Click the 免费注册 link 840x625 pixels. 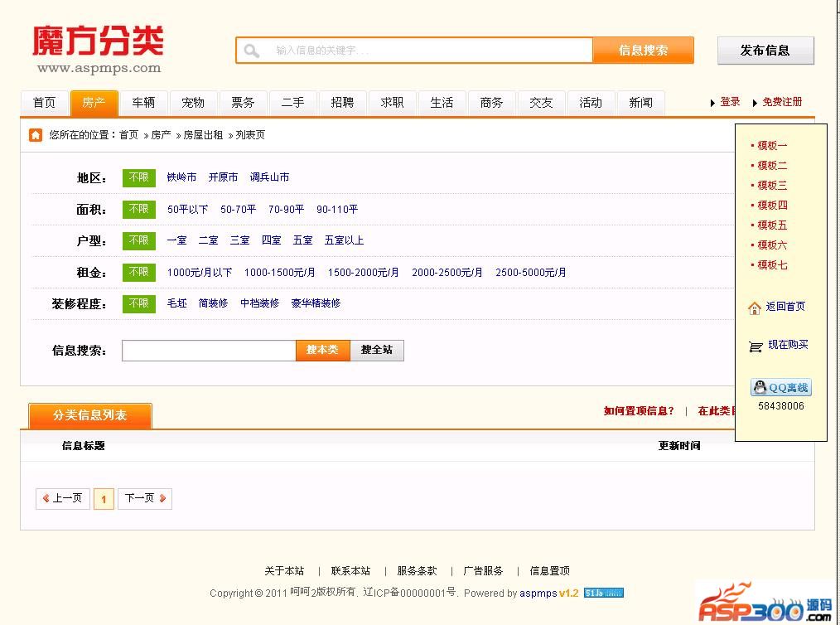[782, 102]
